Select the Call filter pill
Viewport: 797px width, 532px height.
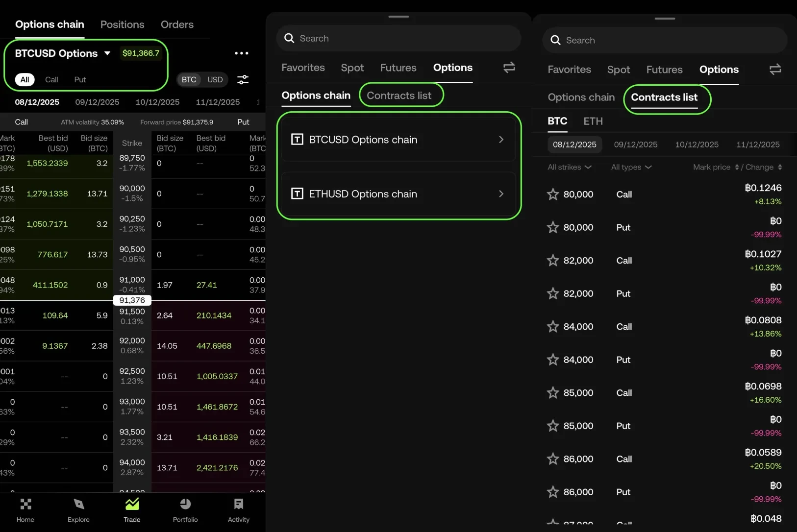tap(51, 79)
